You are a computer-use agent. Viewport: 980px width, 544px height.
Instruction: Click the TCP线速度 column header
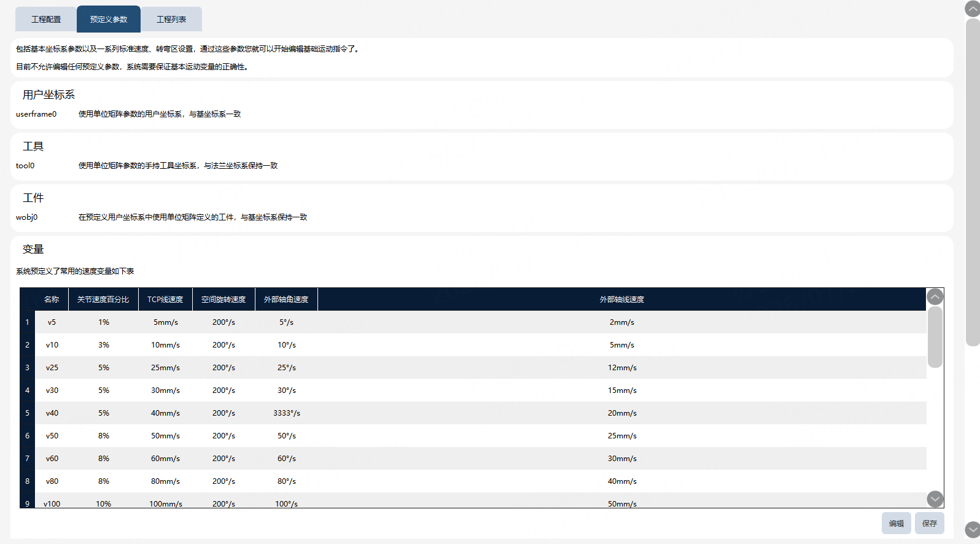[165, 300]
